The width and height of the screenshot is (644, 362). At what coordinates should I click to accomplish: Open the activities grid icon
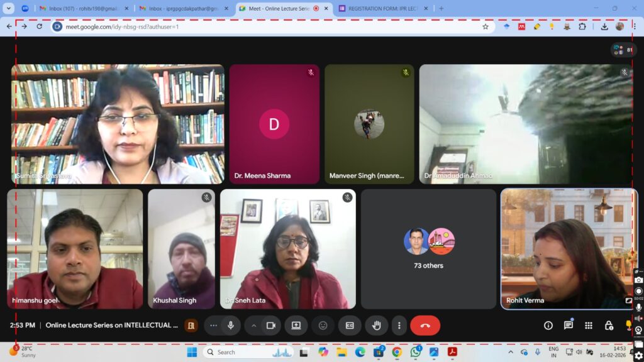tap(589, 326)
